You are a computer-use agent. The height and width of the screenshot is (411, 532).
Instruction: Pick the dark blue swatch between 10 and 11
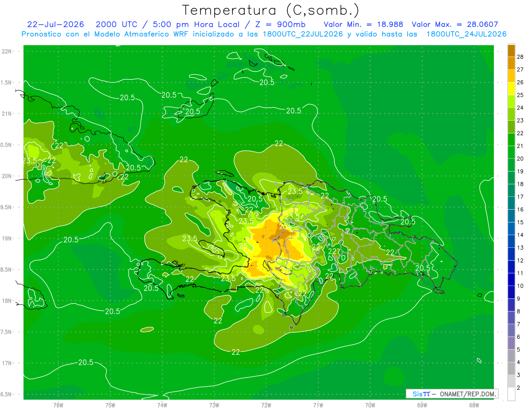pos(511,280)
